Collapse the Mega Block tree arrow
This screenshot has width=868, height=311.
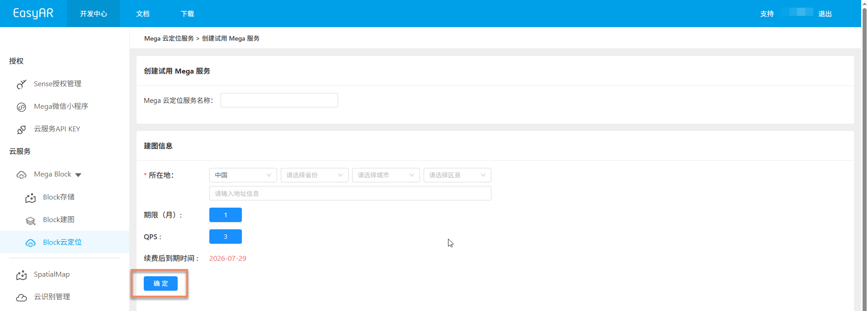(x=78, y=175)
